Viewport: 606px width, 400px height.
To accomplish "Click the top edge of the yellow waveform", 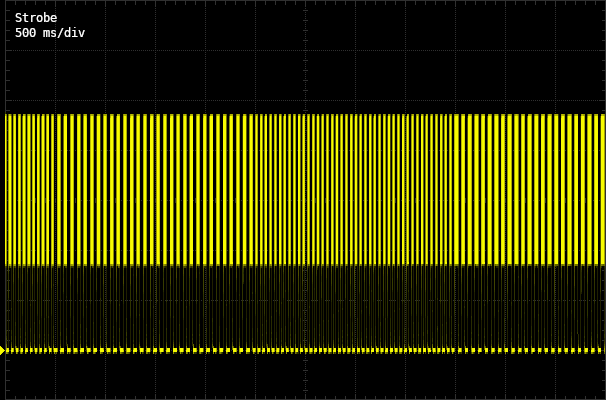I will click(303, 115).
